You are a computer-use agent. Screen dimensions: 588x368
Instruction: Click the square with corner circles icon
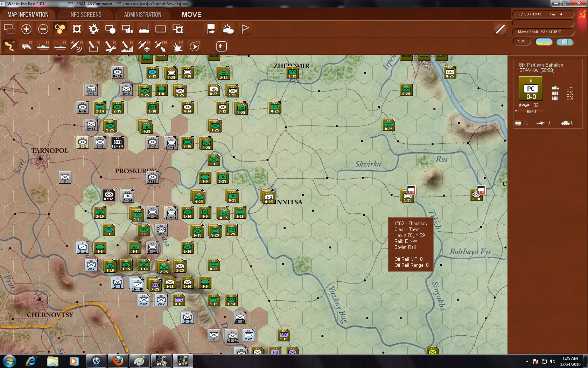[77, 29]
